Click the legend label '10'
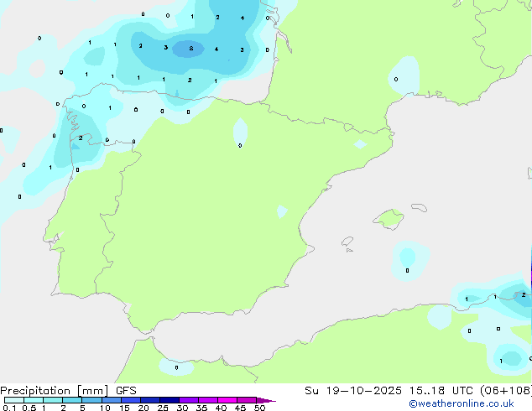Screen dimensions: 532x411 [x=105, y=408]
